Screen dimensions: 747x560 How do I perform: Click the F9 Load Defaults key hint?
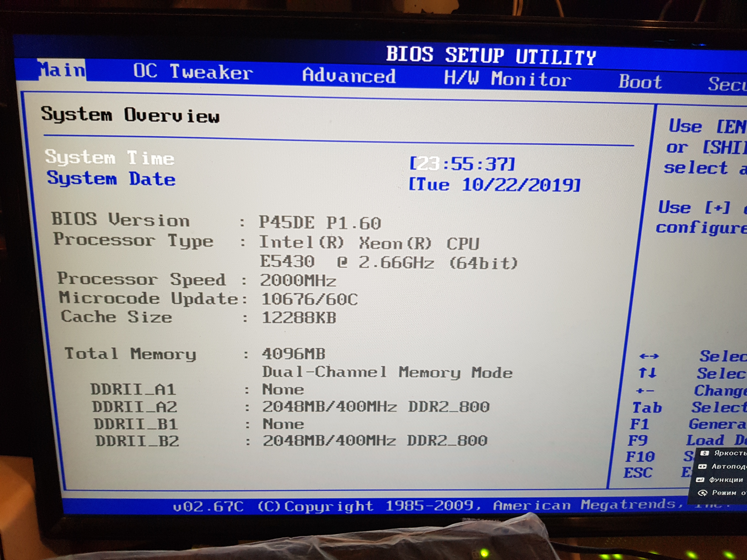638,441
